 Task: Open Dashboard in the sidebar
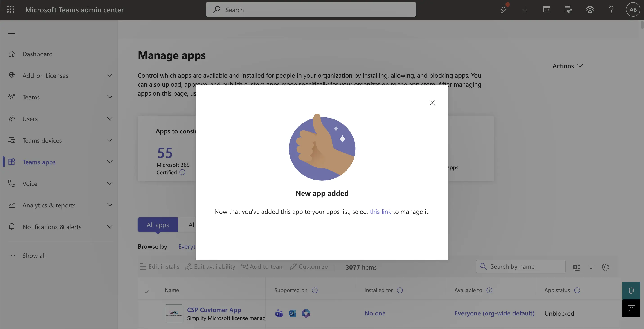[38, 54]
